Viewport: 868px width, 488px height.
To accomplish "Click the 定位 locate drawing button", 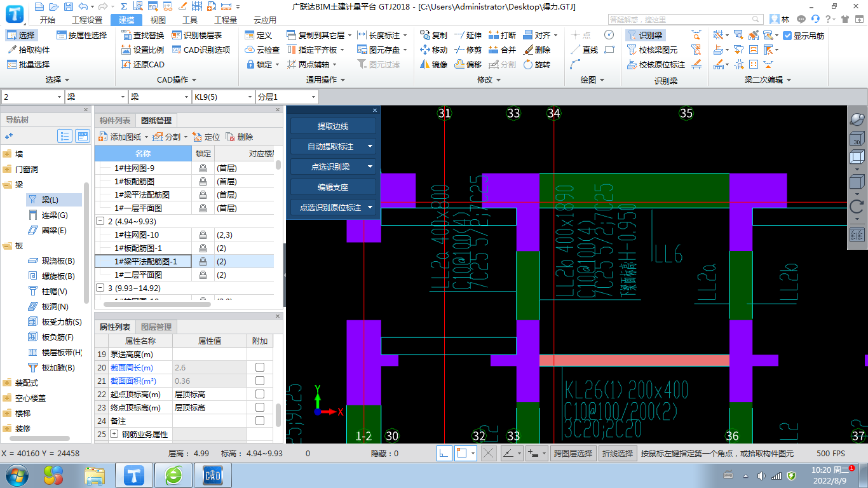I will [x=207, y=137].
